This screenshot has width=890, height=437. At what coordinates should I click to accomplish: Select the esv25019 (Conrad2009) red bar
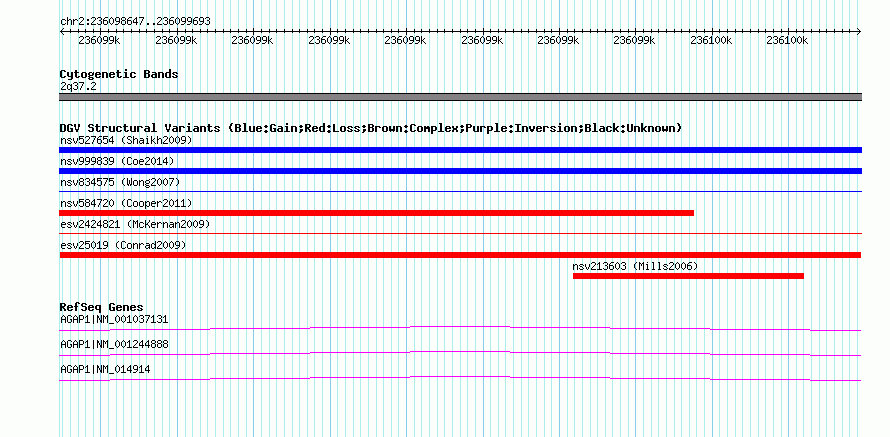[460, 255]
